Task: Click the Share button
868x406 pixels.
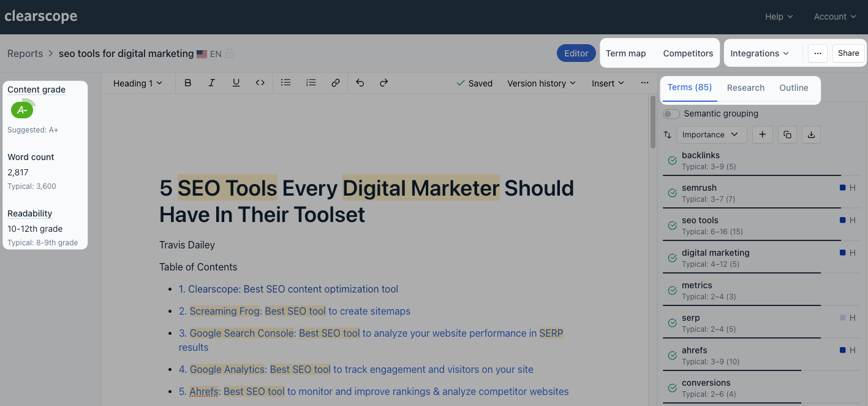Action: [x=848, y=53]
